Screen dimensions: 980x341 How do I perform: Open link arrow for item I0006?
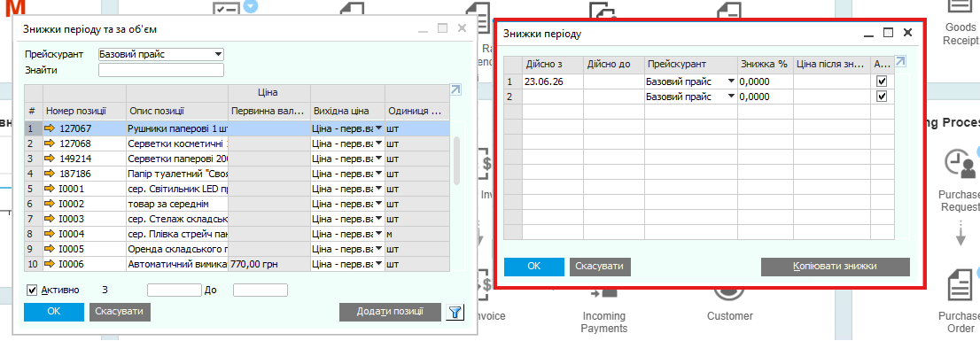click(x=51, y=264)
